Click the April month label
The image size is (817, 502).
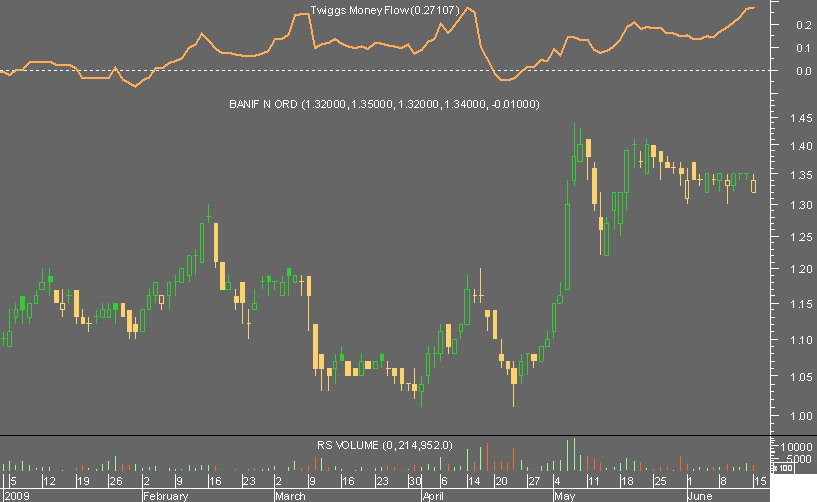[434, 496]
